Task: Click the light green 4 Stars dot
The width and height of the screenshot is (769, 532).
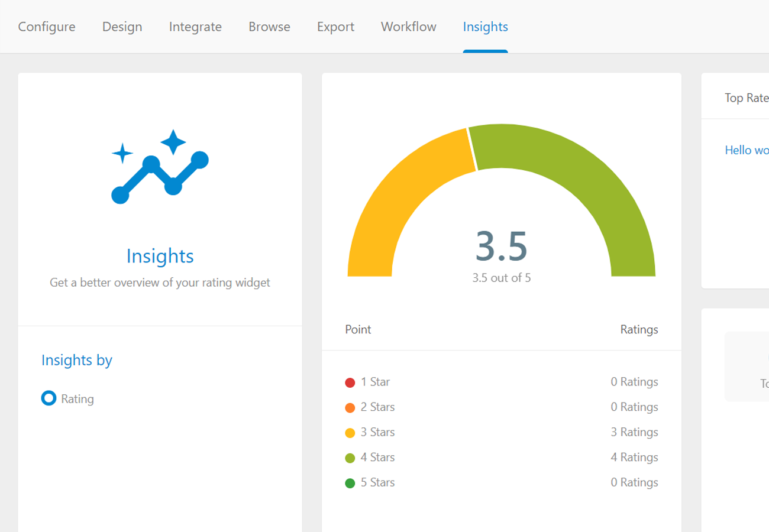Action: pyautogui.click(x=350, y=458)
